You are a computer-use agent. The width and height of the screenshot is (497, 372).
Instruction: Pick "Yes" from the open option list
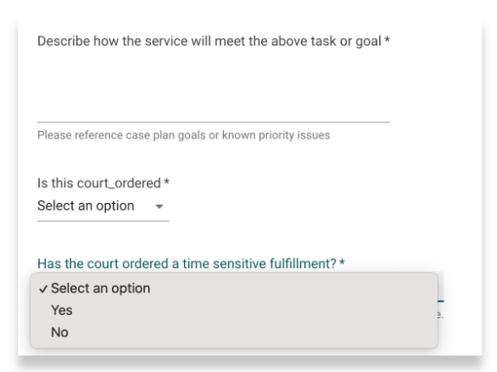click(62, 310)
